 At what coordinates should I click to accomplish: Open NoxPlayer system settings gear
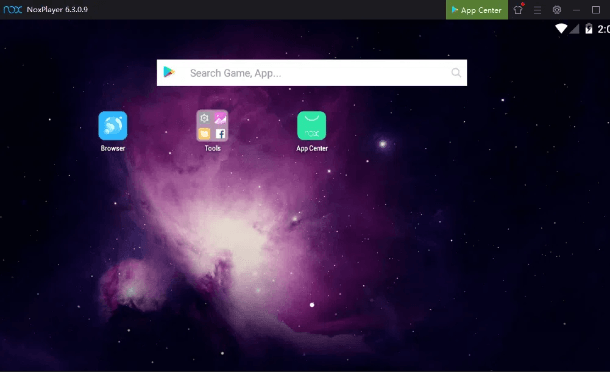[557, 10]
